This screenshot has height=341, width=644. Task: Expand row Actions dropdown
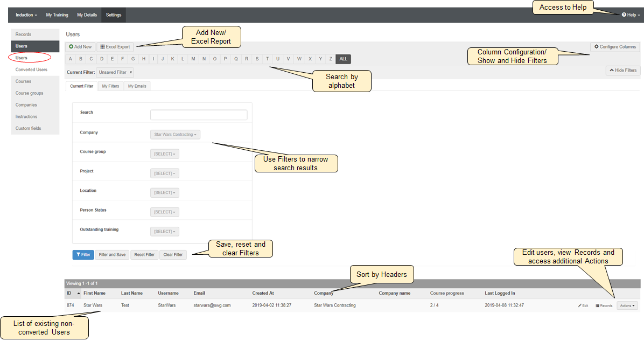pyautogui.click(x=627, y=305)
